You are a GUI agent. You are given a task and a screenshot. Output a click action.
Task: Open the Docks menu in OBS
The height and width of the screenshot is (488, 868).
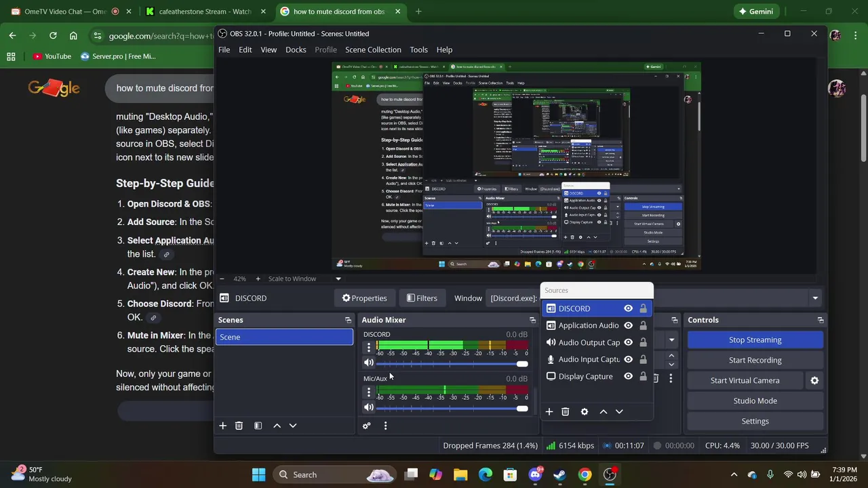[x=296, y=49]
